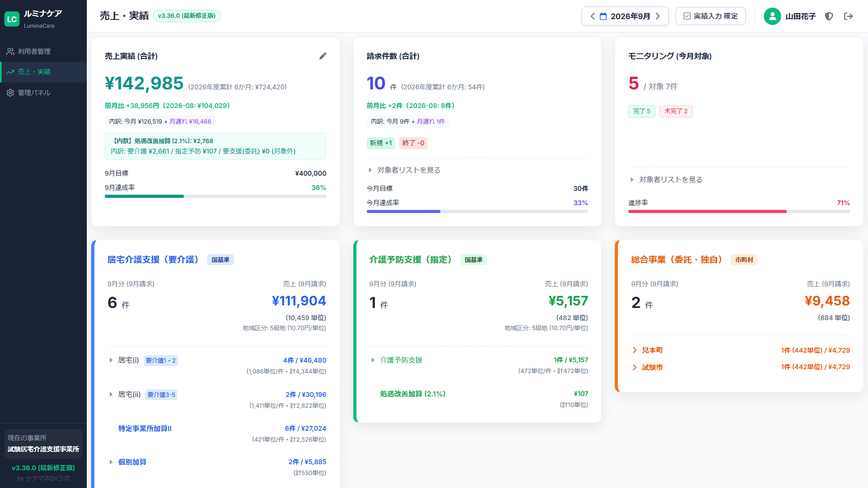Click the 国基準 tag beside 居宅介護支援
Image resolution: width=868 pixels, height=488 pixels.
[220, 260]
